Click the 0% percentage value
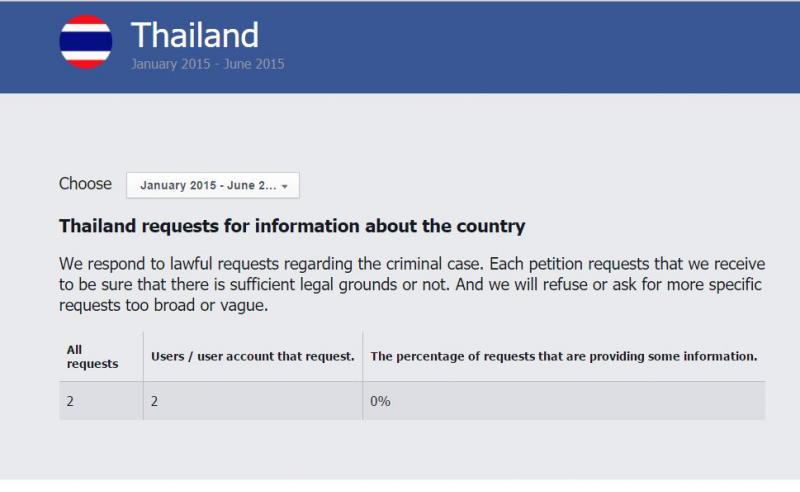 (x=380, y=401)
